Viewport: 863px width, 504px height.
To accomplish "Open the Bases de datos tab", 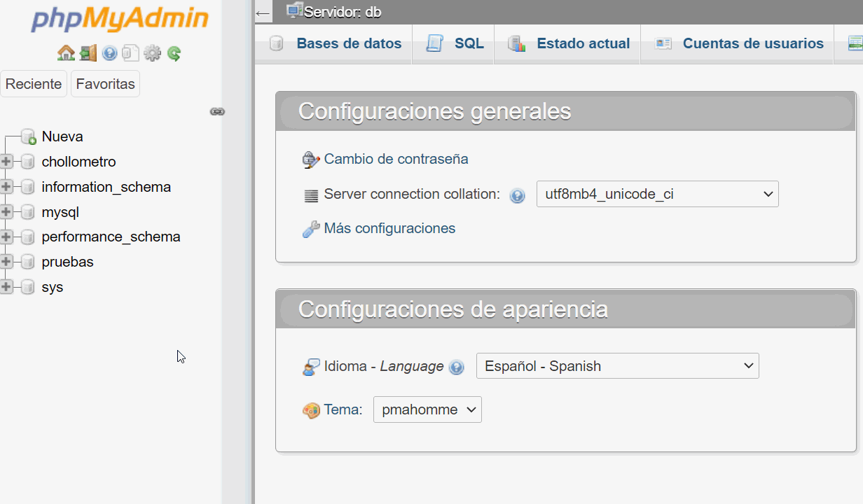I will tap(335, 43).
